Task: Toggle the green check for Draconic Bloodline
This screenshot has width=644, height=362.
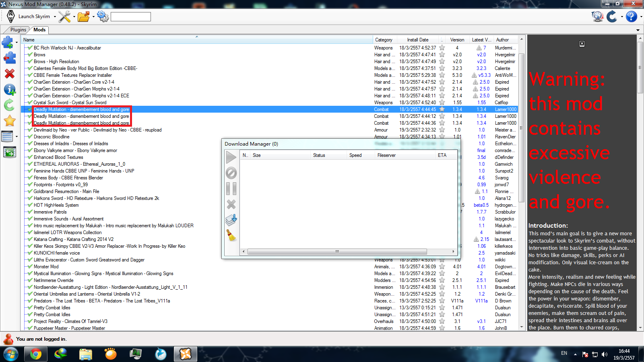Action: (29, 137)
